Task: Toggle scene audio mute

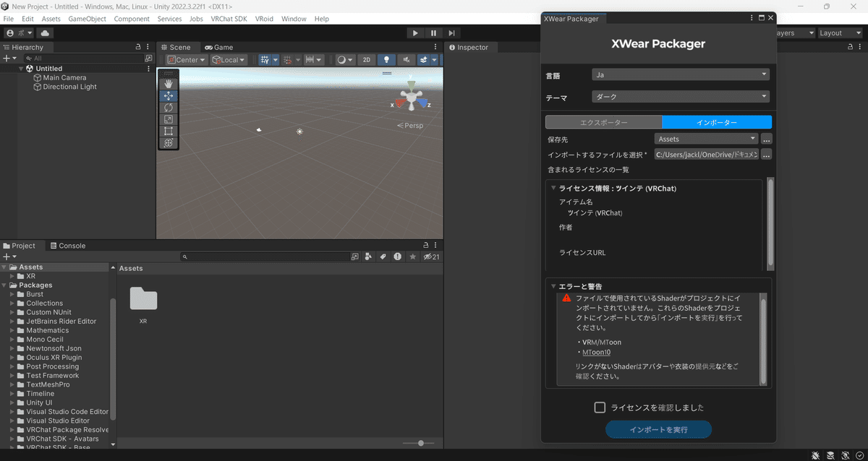Action: pyautogui.click(x=407, y=60)
